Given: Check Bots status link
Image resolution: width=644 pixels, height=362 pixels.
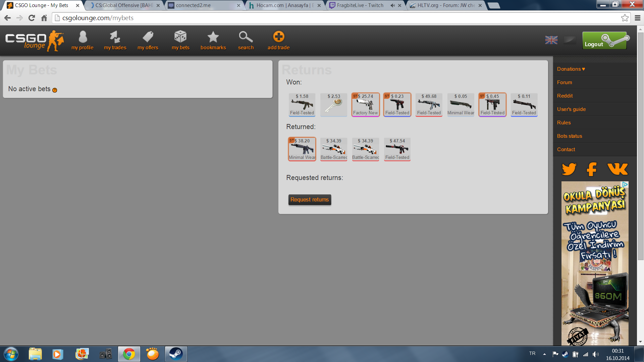Looking at the screenshot, I should [x=570, y=136].
